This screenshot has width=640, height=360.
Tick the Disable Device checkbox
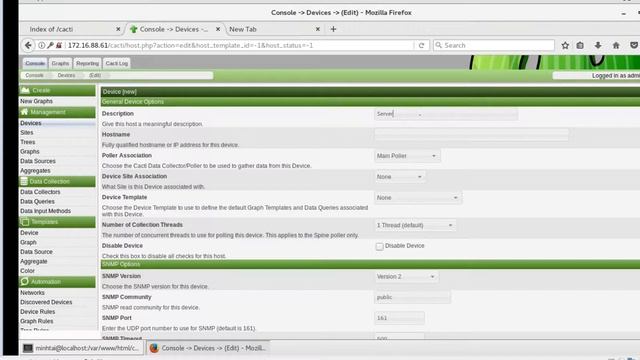(x=380, y=246)
